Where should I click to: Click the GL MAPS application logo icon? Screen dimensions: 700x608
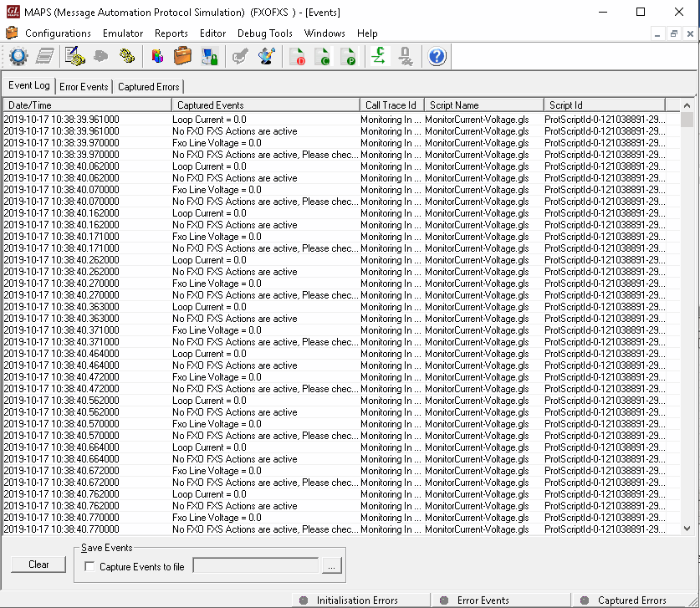[x=13, y=12]
